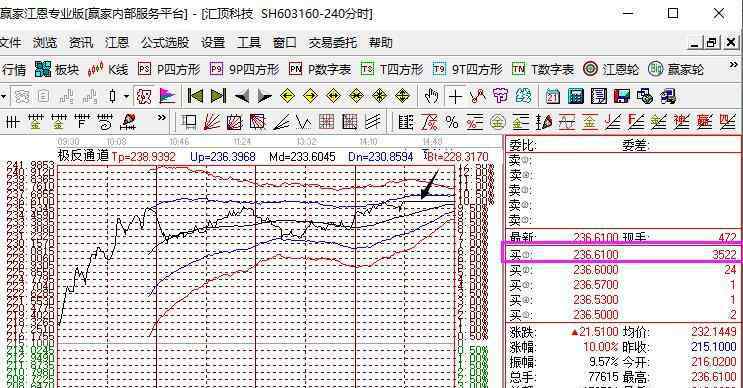This screenshot has width=743, height=388.
Task: Click the Tp=238.9392 value
Action: point(144,156)
